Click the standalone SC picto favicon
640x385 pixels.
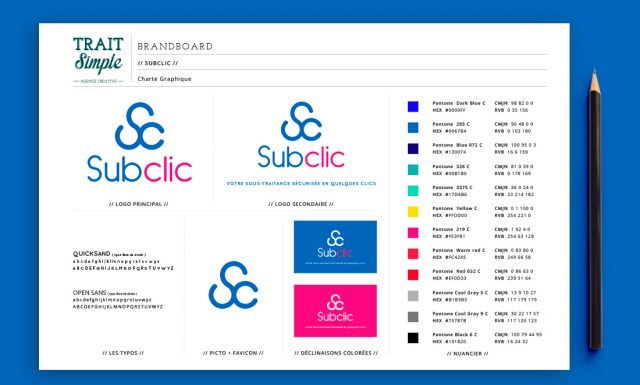233,285
